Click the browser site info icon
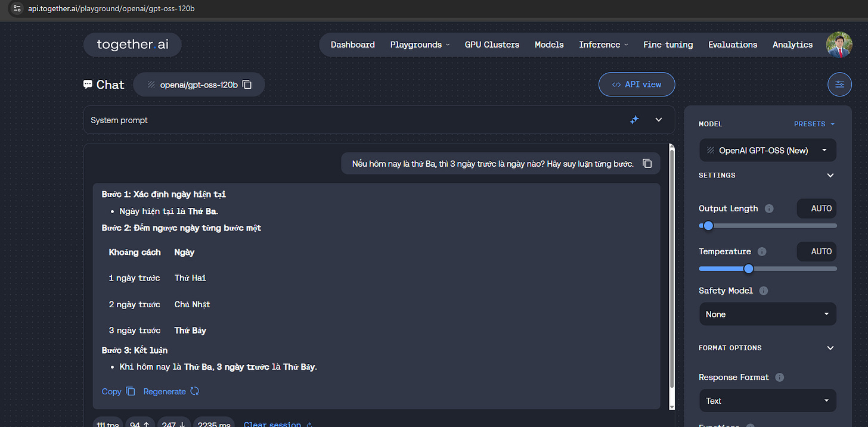This screenshot has width=868, height=427. coord(17,8)
